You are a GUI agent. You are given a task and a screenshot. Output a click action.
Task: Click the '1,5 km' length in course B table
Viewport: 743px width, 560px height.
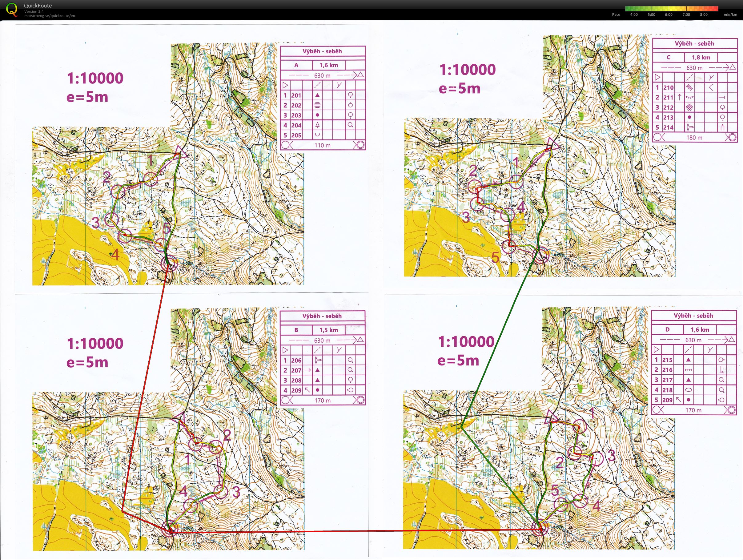pyautogui.click(x=328, y=330)
